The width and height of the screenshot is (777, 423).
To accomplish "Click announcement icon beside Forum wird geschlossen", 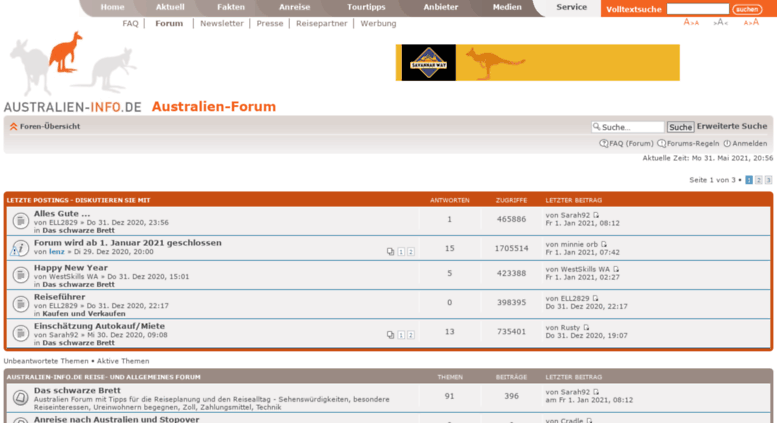I will pos(20,248).
